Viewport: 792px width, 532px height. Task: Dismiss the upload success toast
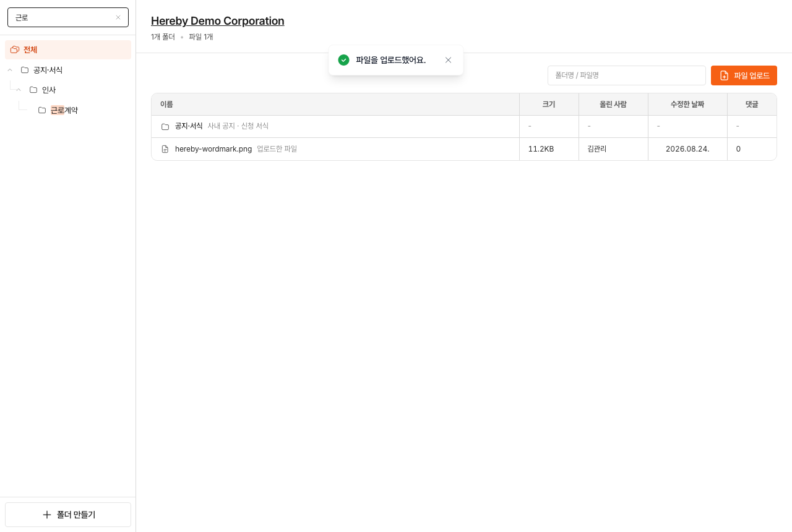(x=449, y=60)
